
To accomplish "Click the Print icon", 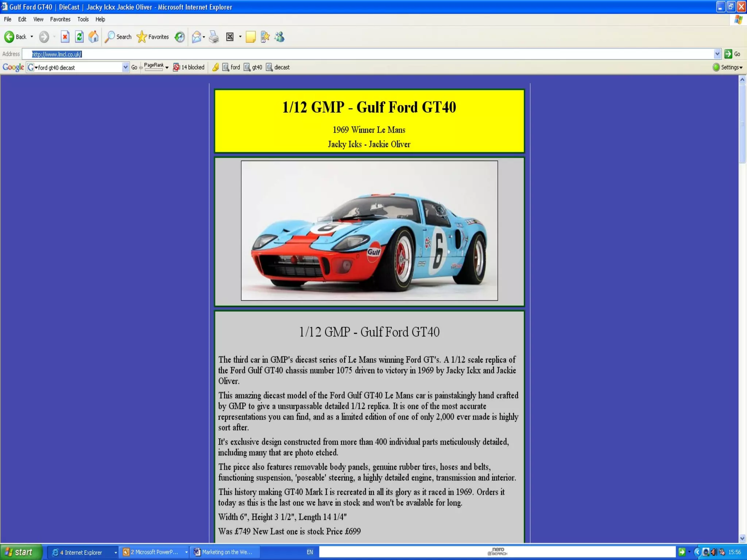I will coord(214,37).
